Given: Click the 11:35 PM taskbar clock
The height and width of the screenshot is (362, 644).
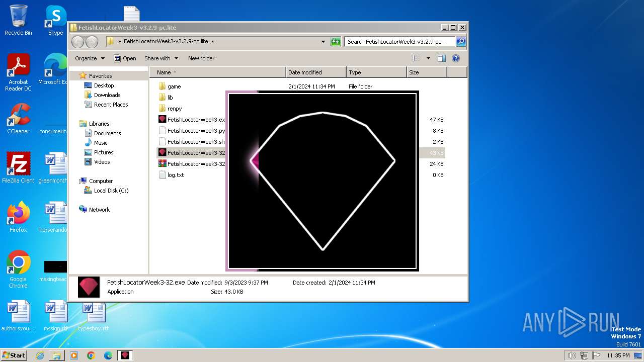Looking at the screenshot, I should tap(618, 355).
